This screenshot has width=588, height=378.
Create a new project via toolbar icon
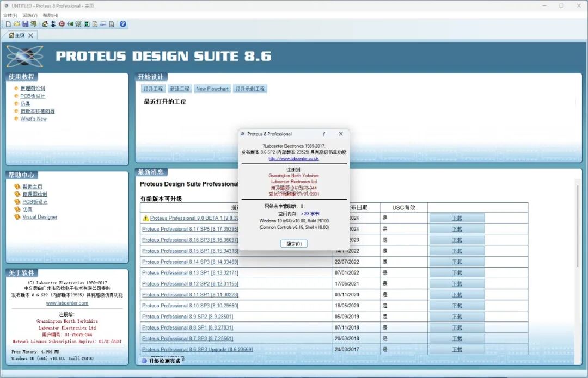click(x=7, y=24)
